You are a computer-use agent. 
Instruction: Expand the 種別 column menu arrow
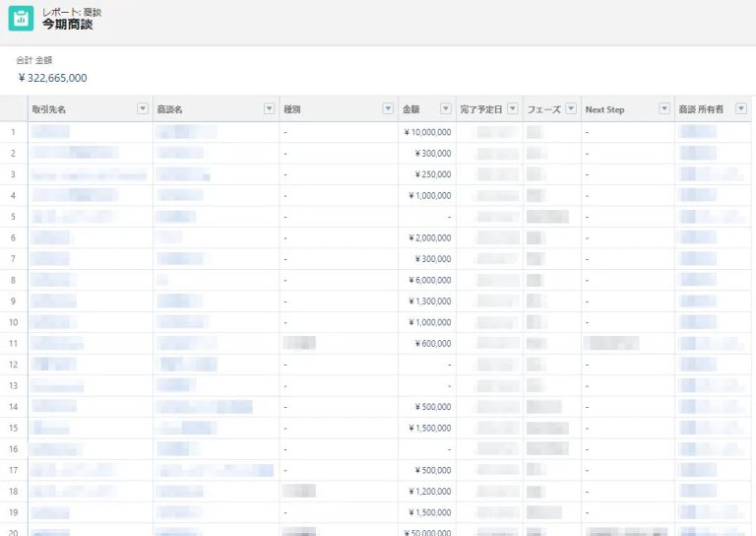[388, 109]
